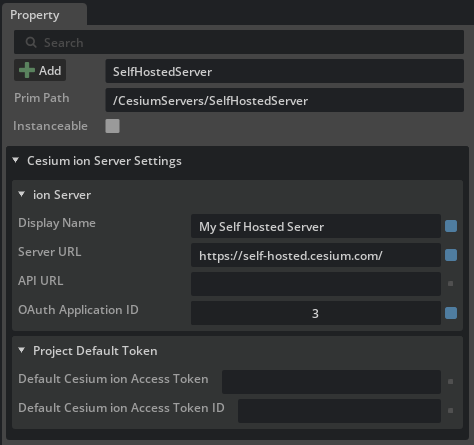
Task: Edit the OAuth Application ID value
Action: [316, 313]
